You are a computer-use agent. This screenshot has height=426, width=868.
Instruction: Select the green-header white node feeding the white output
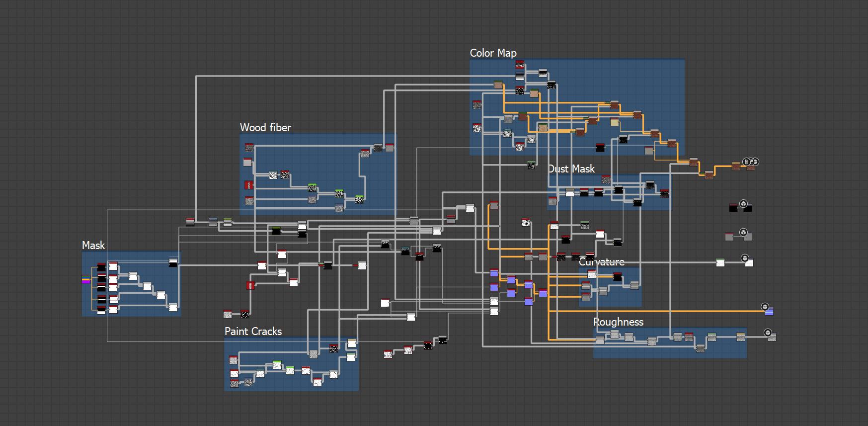click(720, 262)
